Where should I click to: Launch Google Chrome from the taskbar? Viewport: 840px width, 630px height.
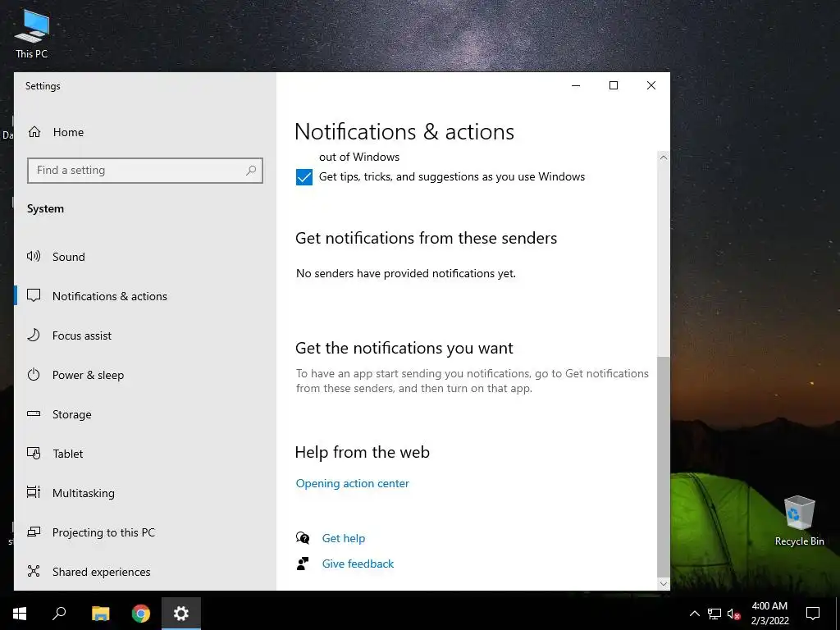click(x=141, y=614)
